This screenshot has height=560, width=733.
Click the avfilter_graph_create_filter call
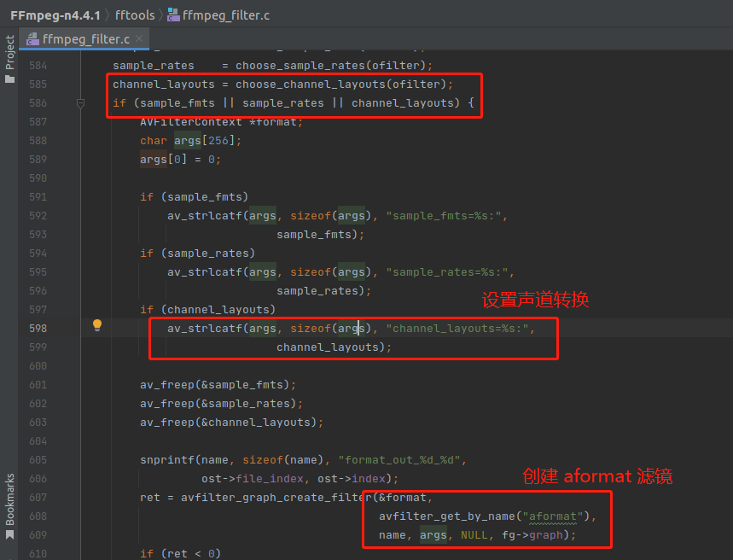pyautogui.click(x=276, y=498)
